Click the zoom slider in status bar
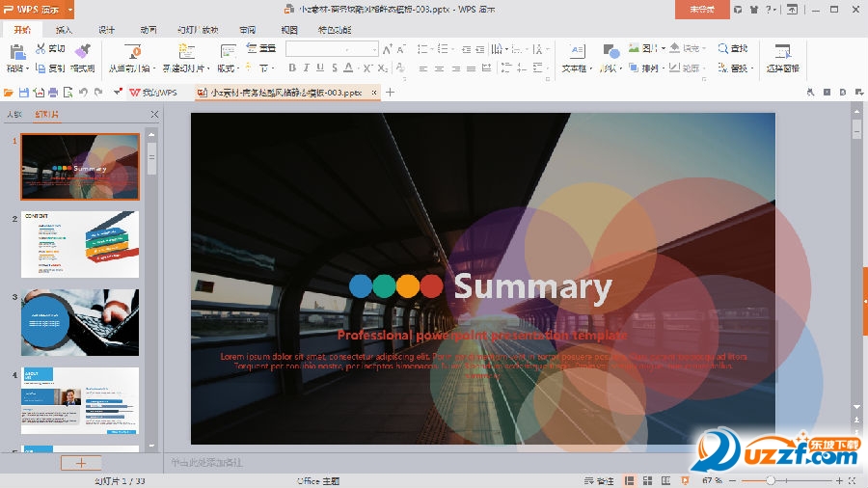The image size is (868, 488). (772, 480)
